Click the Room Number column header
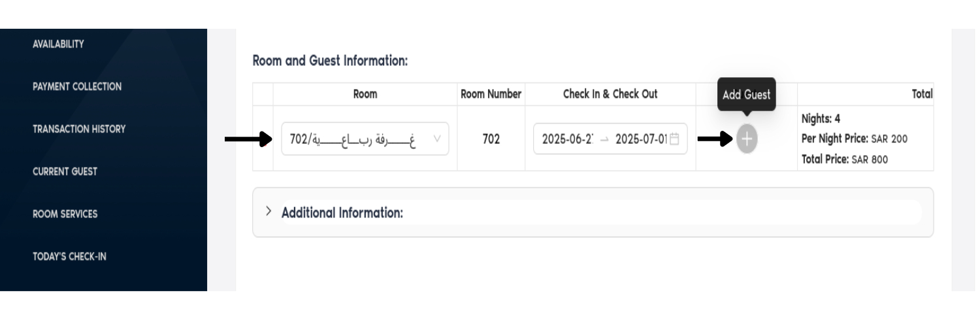The height and width of the screenshot is (327, 980). [491, 94]
